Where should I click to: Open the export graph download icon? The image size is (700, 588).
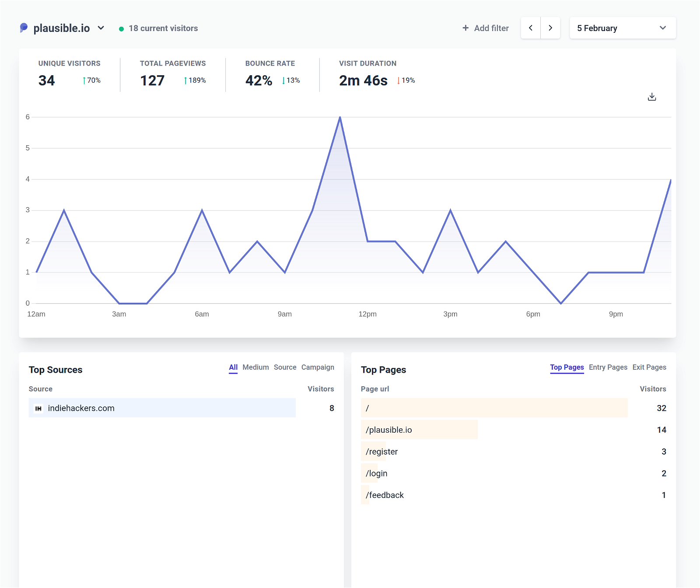pos(652,96)
